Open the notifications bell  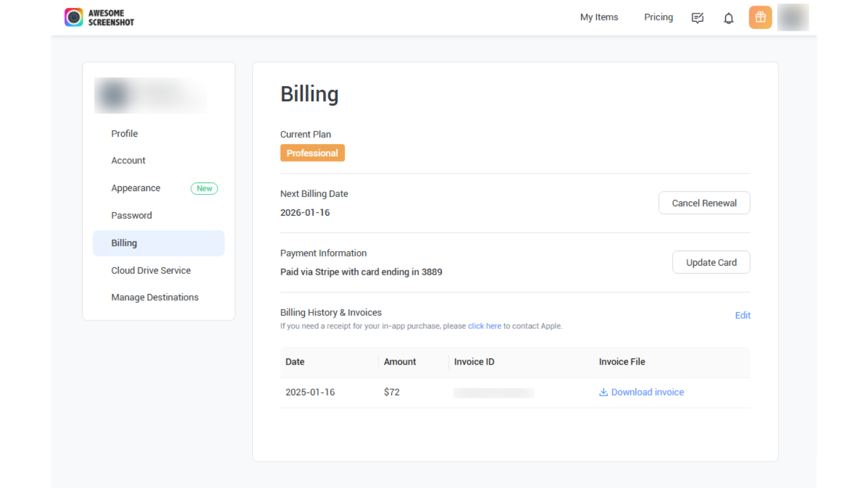729,18
